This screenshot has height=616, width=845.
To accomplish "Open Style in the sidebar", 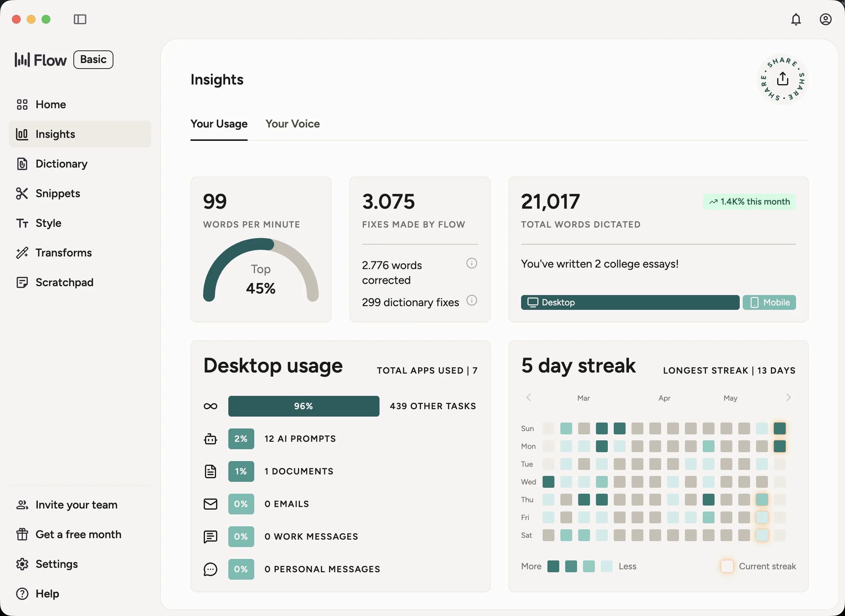I will pos(80,223).
